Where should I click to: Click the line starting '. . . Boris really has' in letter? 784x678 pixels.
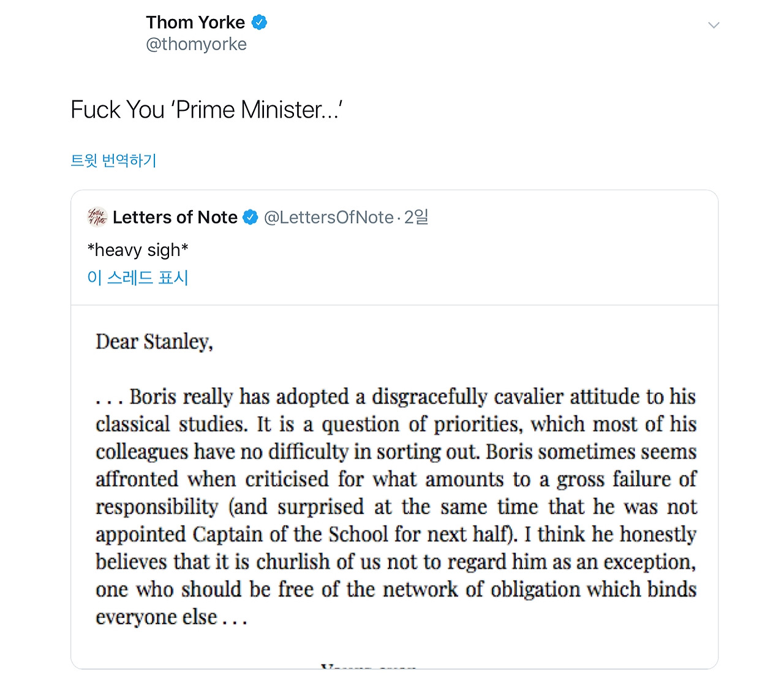pyautogui.click(x=396, y=397)
